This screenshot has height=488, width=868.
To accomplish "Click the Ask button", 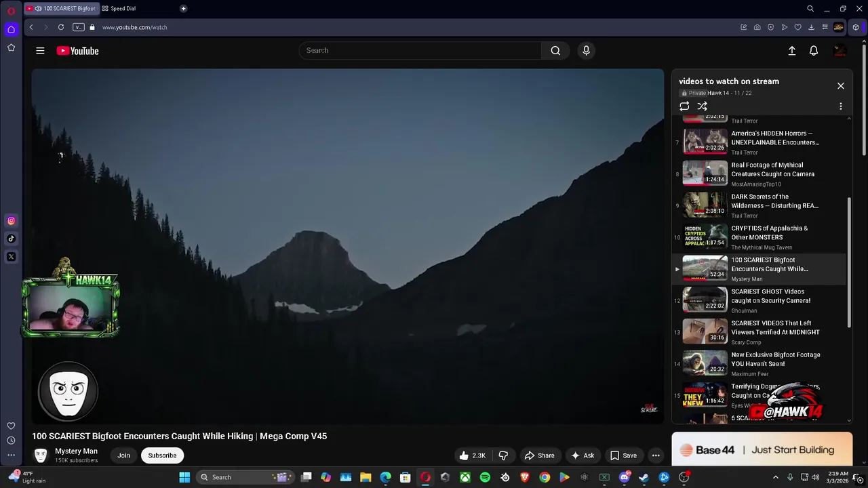I will pyautogui.click(x=583, y=455).
